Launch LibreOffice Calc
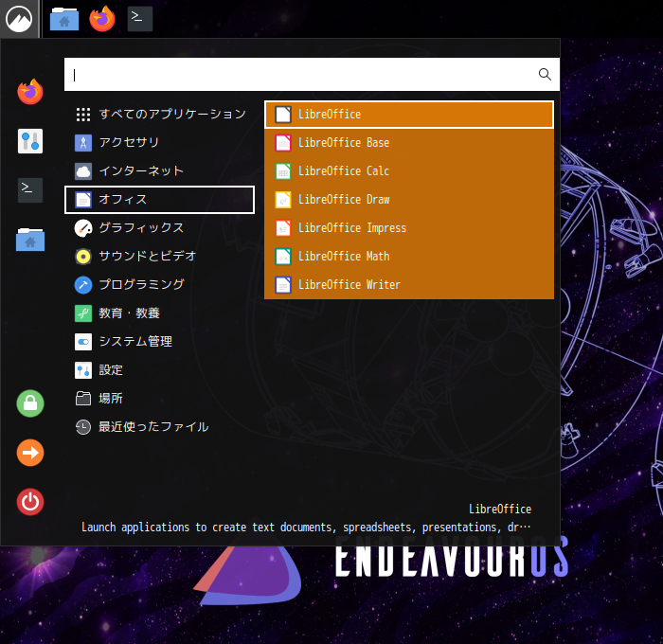Image resolution: width=663 pixels, height=644 pixels. (x=409, y=170)
